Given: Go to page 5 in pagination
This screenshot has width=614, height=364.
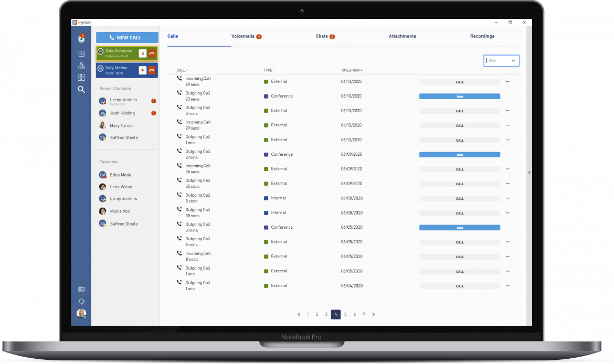Looking at the screenshot, I should point(345,315).
